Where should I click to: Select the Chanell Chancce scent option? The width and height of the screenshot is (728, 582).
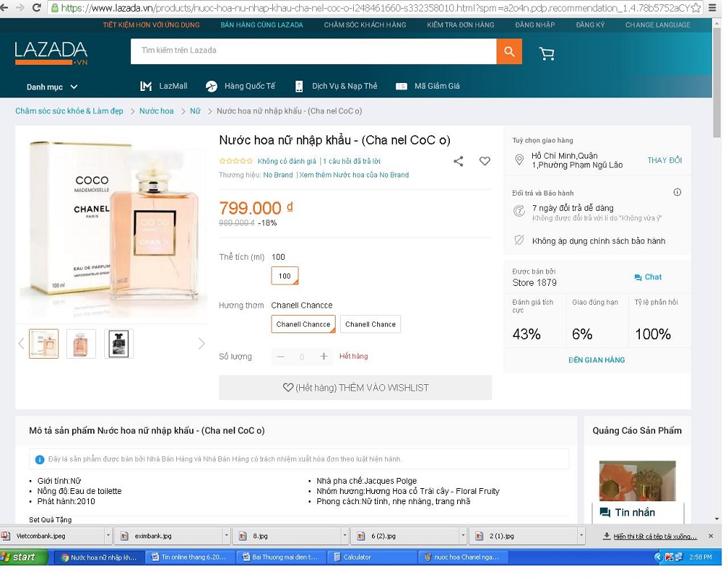[x=303, y=324]
